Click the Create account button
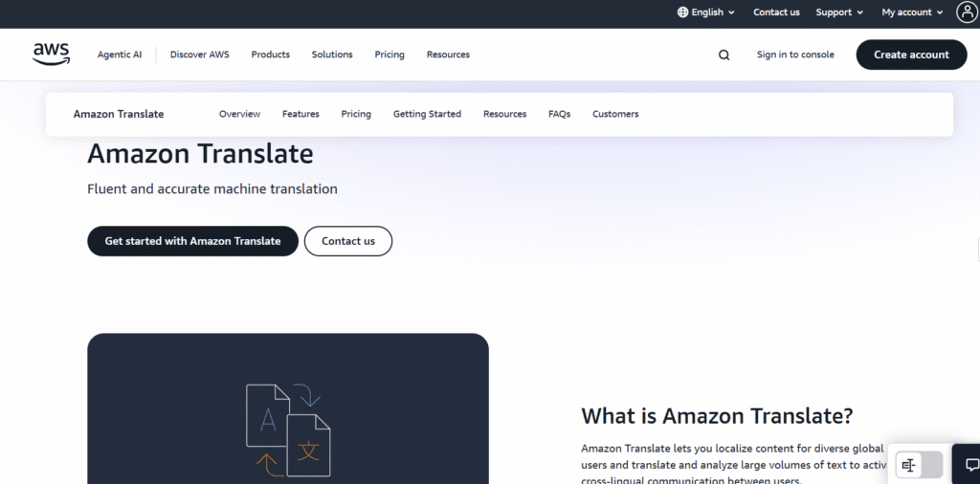Viewport: 980px width, 484px height. point(911,55)
